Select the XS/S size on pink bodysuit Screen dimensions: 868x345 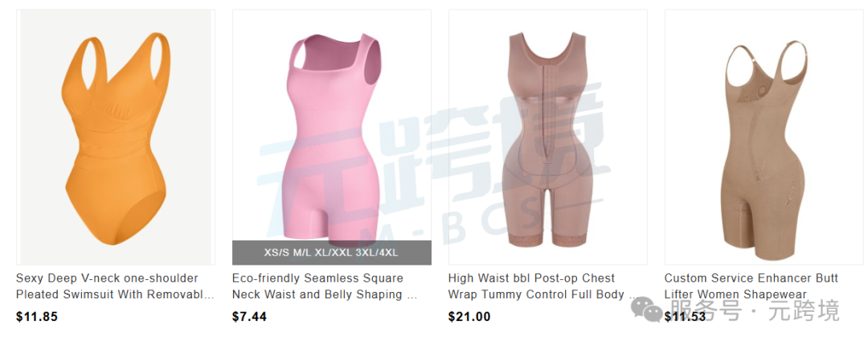(276, 253)
